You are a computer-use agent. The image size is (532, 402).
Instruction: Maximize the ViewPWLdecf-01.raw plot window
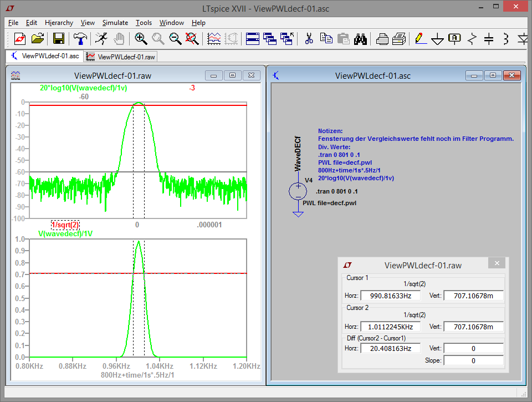tap(232, 75)
